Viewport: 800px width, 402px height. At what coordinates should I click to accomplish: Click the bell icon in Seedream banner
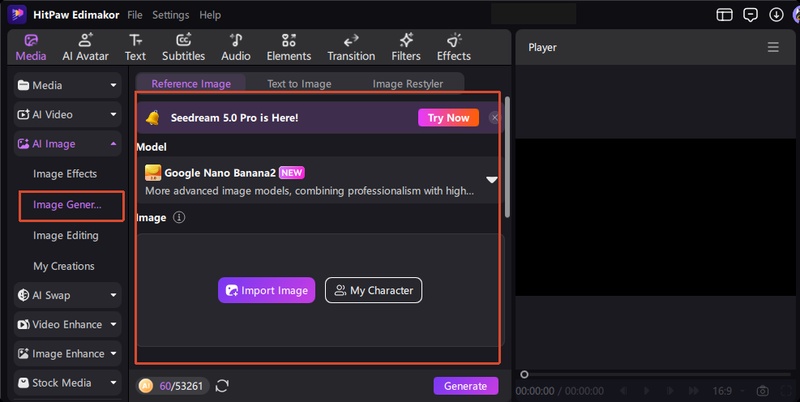[153, 118]
